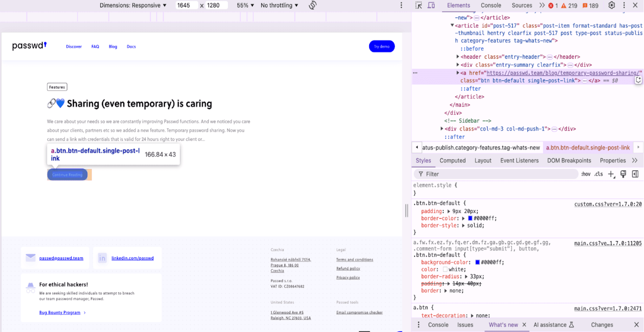Open DevTools settings gear
The image size is (644, 332).
coord(612,5)
